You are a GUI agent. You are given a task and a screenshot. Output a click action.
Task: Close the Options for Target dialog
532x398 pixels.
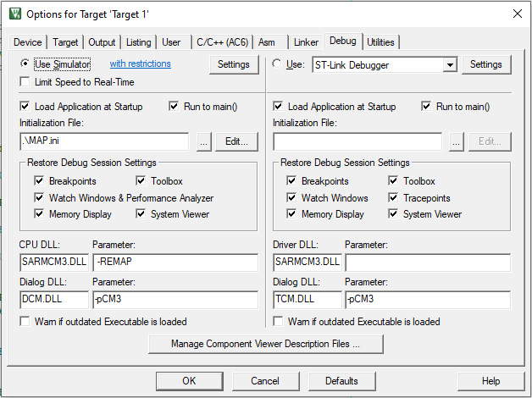pyautogui.click(x=516, y=14)
